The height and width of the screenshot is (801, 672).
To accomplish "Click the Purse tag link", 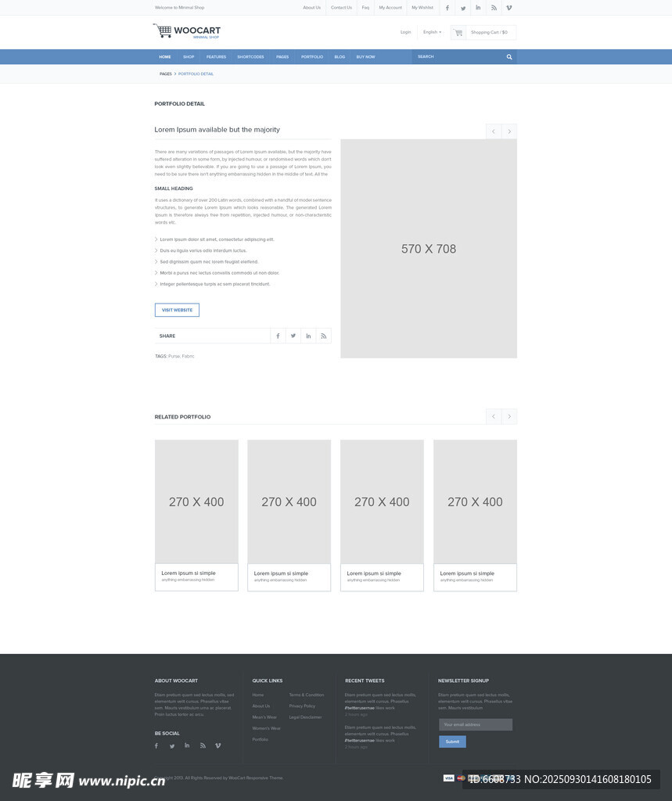I will pyautogui.click(x=174, y=356).
